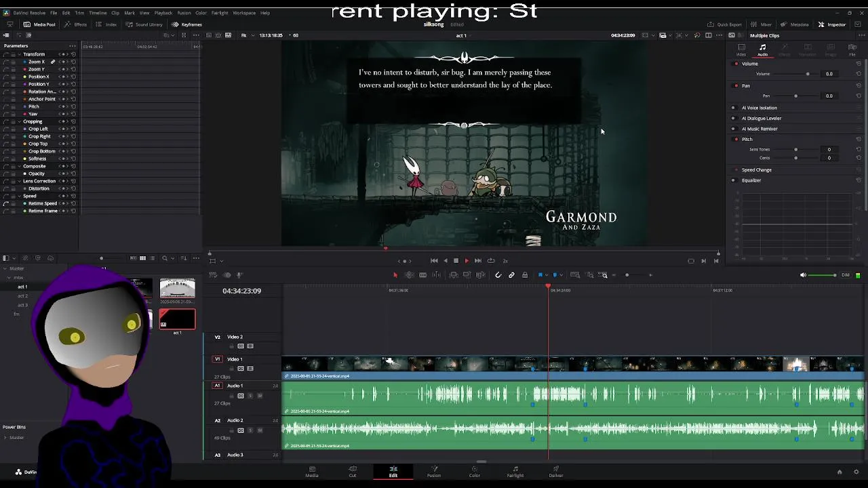This screenshot has height=488, width=868.
Task: Open the Fusion page
Action: [434, 471]
